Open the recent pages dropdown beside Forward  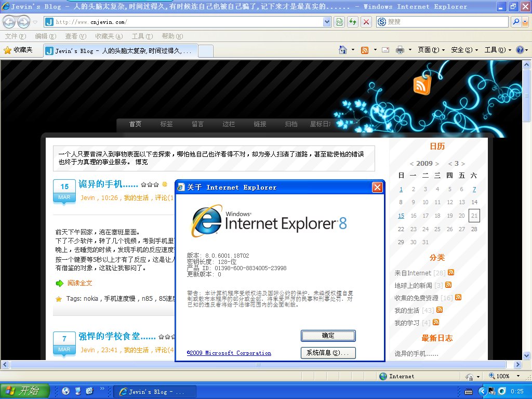[x=35, y=22]
